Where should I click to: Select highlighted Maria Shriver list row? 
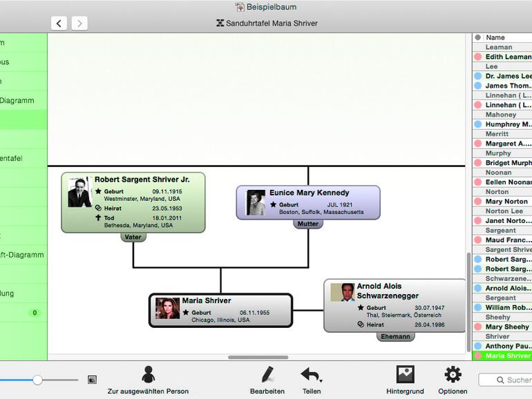(502, 356)
